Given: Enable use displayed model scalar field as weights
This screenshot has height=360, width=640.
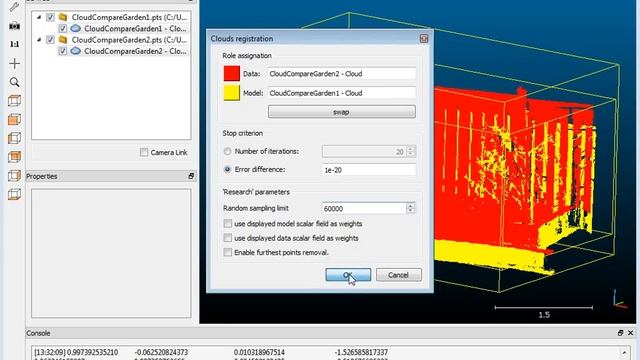Looking at the screenshot, I should tap(228, 224).
